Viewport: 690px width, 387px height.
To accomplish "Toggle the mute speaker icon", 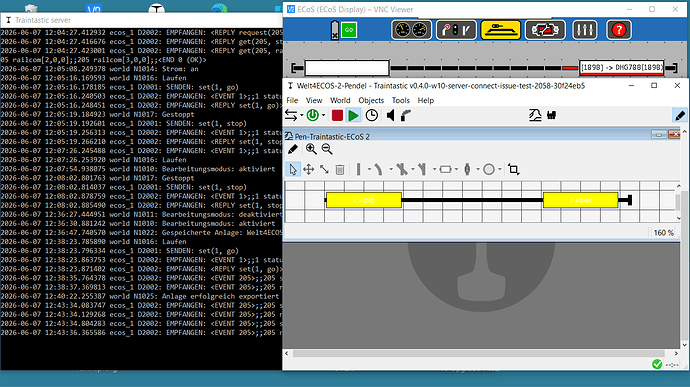I will (x=390, y=115).
